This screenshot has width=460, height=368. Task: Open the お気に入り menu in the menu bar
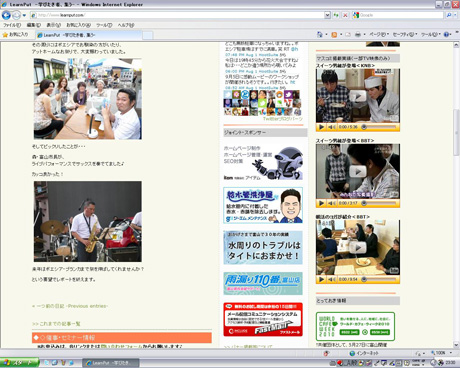(78, 25)
